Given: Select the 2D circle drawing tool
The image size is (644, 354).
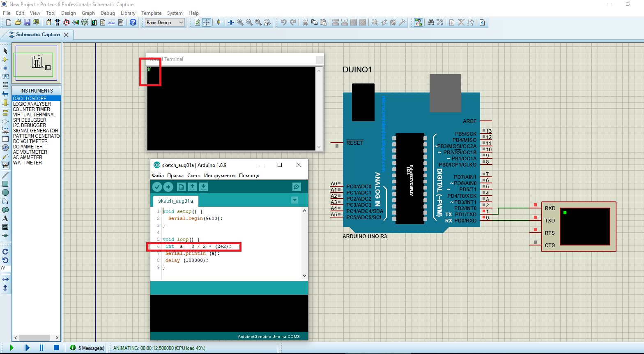Looking at the screenshot, I should pyautogui.click(x=5, y=192).
